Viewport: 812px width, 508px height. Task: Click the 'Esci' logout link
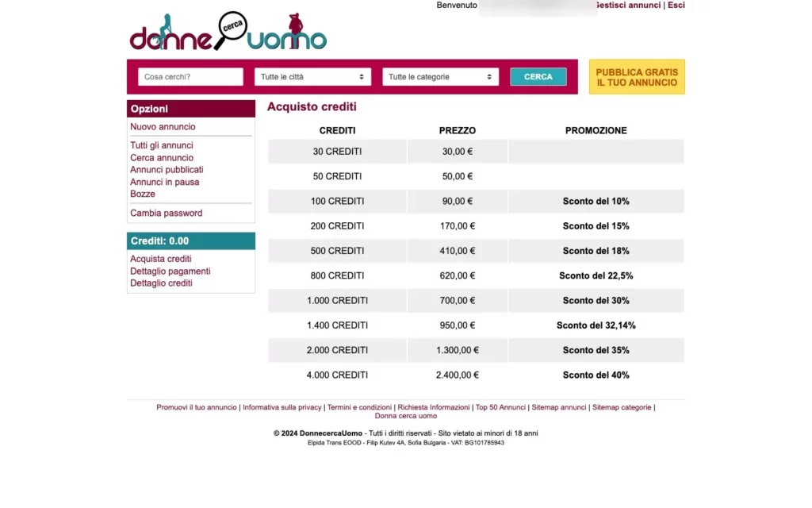point(676,5)
